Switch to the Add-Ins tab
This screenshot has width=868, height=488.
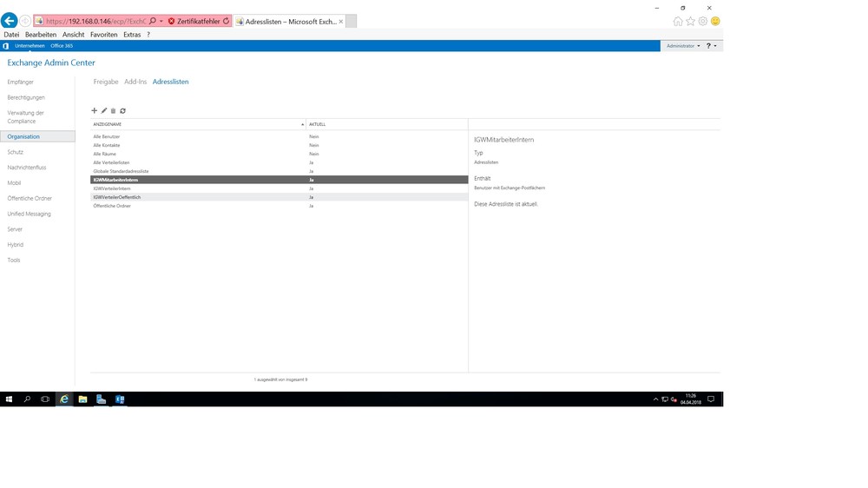[135, 82]
